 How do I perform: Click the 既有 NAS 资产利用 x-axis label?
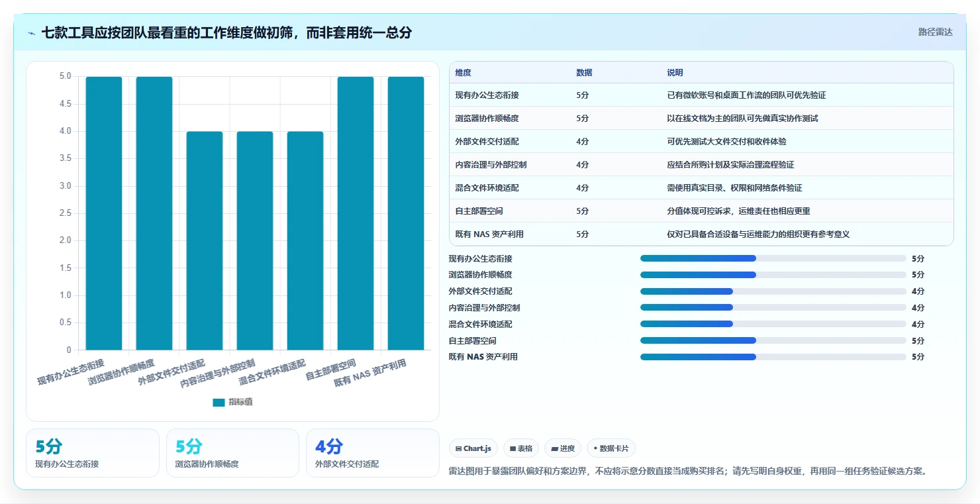tap(370, 374)
